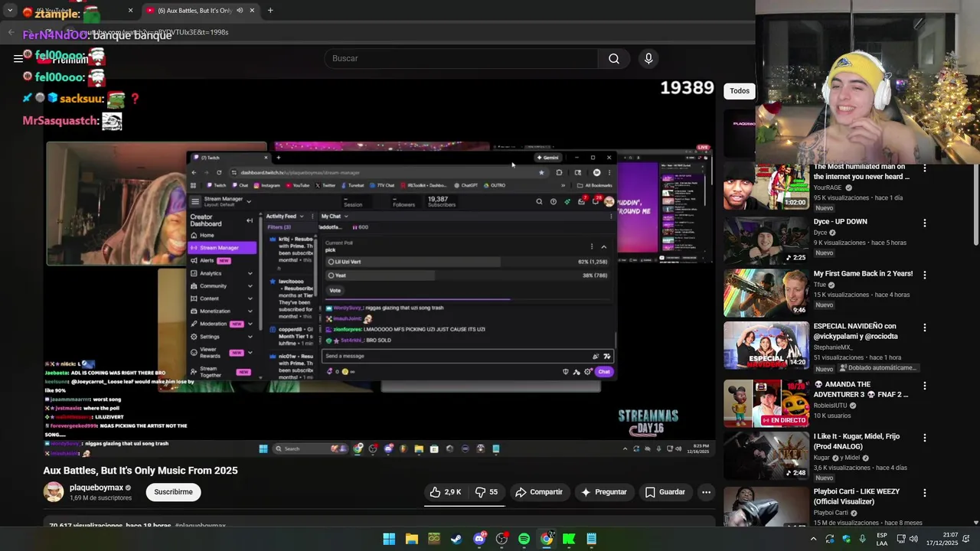Screen dimensions: 980x551
Task: Open Playboi Carti - LIKE WEEZY video title
Action: pyautogui.click(x=857, y=497)
